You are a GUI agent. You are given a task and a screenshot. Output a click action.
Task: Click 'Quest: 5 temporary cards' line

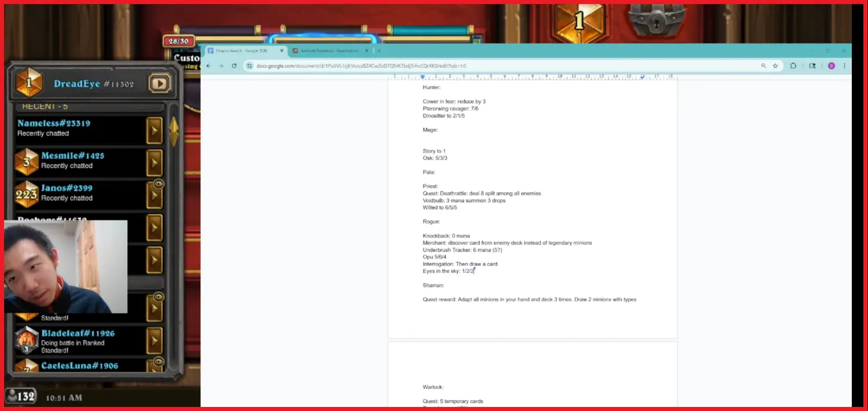coord(453,401)
